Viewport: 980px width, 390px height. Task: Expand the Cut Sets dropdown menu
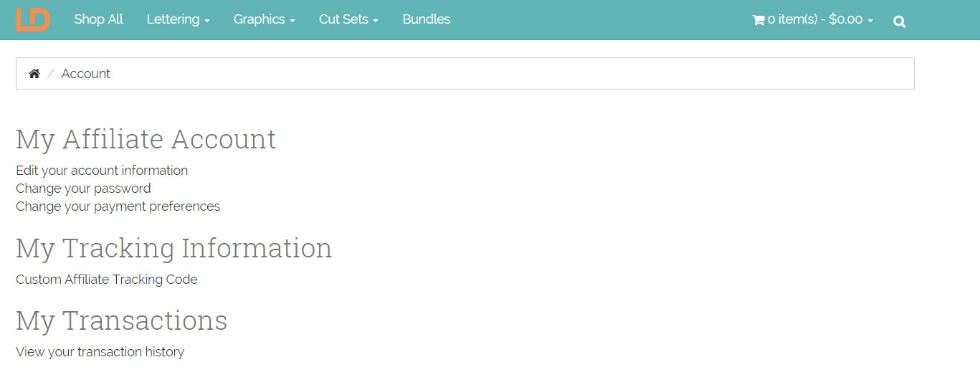pos(348,19)
